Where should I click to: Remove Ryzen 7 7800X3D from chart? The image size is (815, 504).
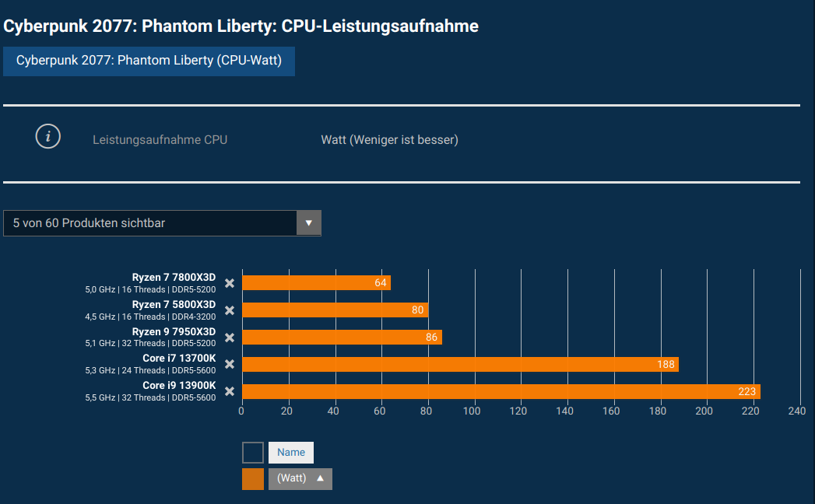pyautogui.click(x=229, y=283)
